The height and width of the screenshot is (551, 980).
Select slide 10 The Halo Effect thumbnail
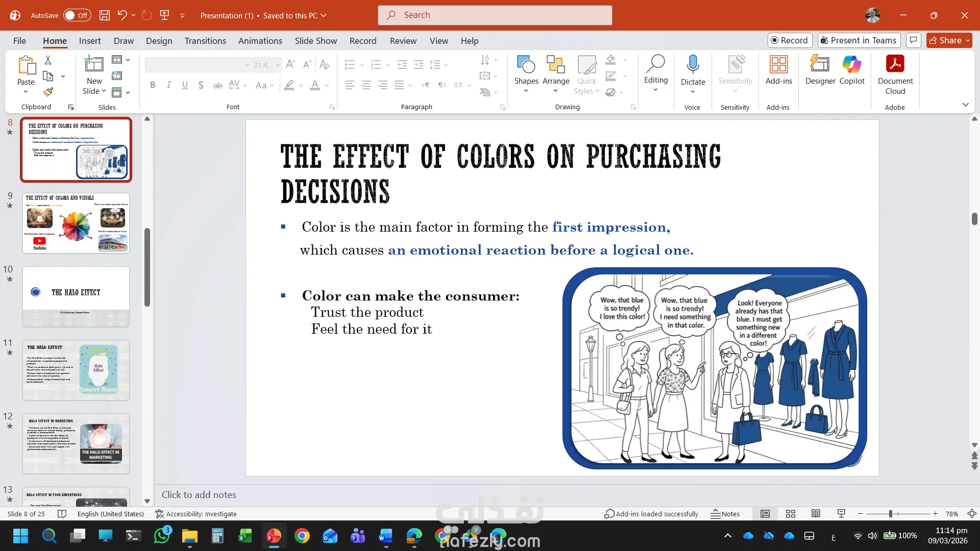point(76,296)
